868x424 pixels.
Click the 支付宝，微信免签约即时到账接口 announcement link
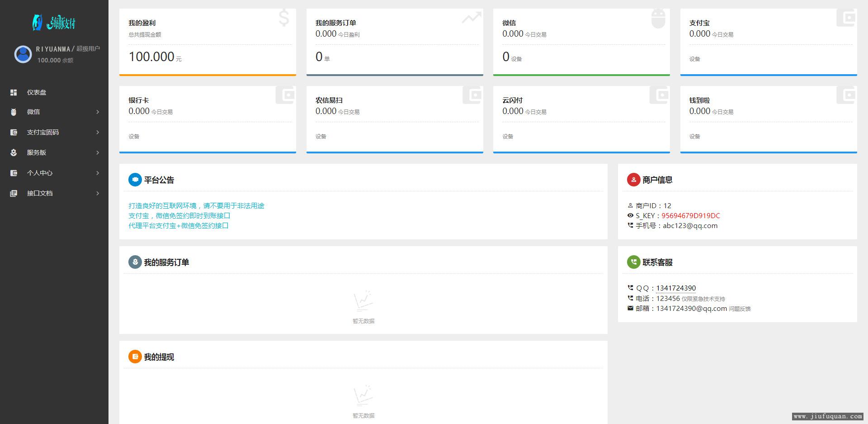click(x=179, y=215)
